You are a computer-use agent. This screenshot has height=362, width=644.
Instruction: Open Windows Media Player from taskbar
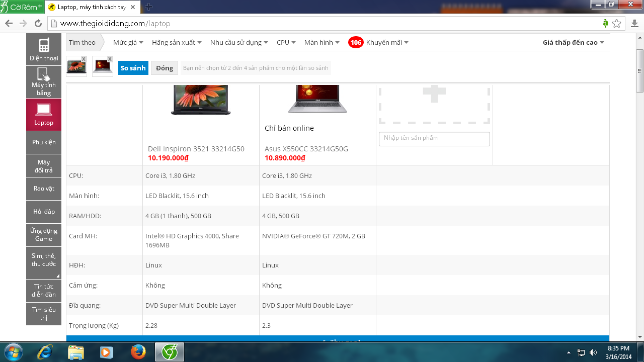click(x=107, y=352)
